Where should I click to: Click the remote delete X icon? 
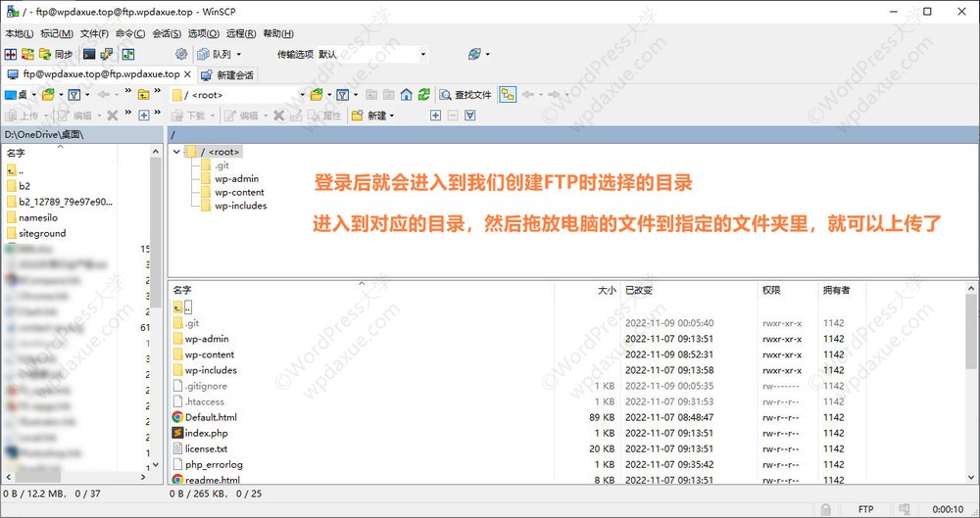point(278,116)
